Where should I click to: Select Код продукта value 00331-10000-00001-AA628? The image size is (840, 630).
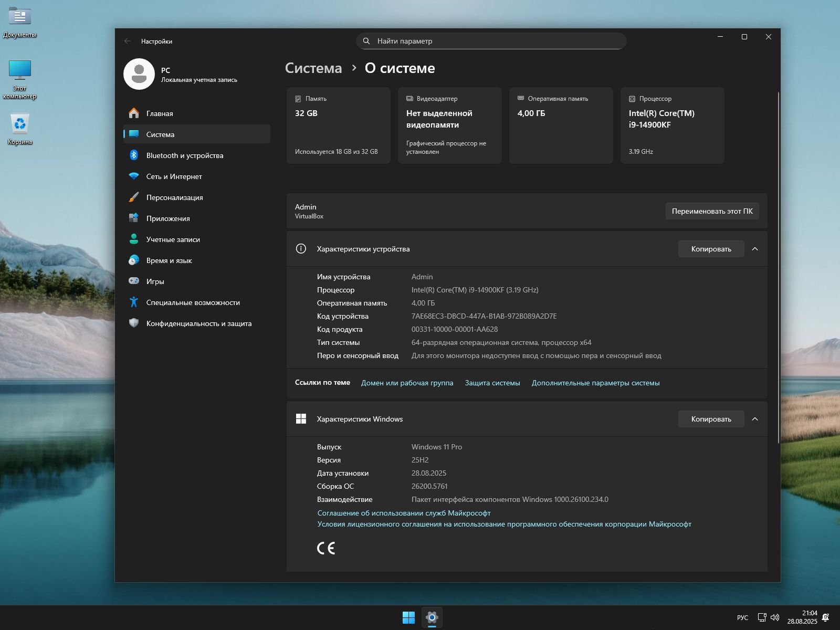point(455,329)
